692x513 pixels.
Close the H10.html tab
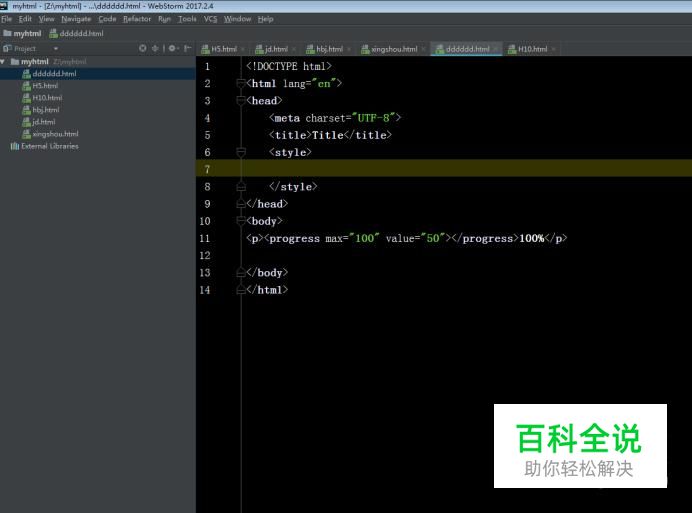coord(553,49)
